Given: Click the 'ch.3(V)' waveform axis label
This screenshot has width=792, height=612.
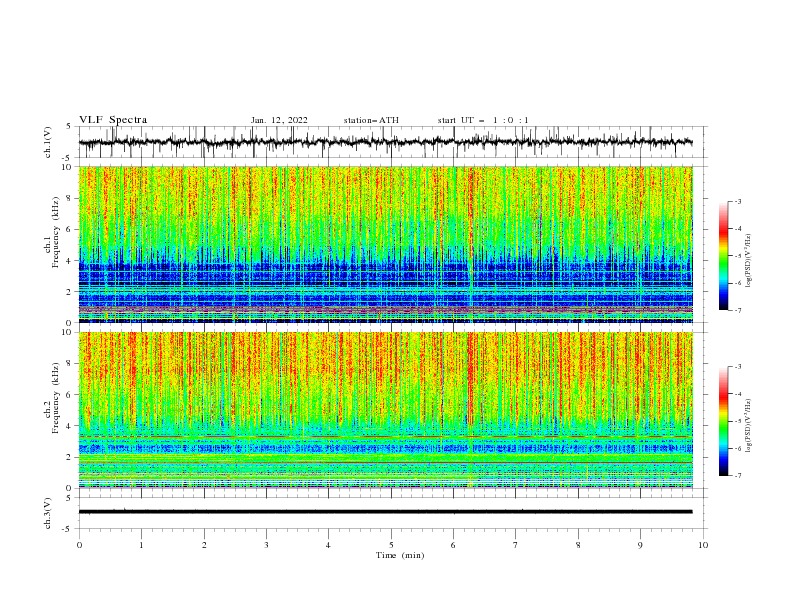Looking at the screenshot, I should point(48,513).
